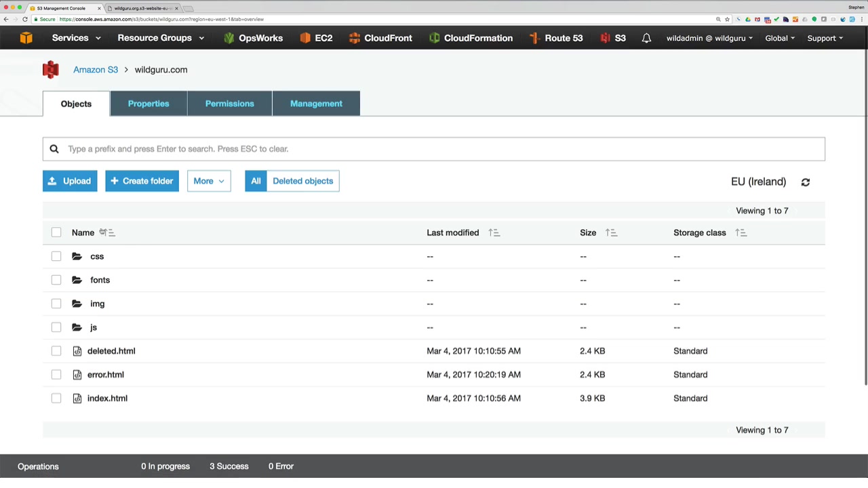Open the EC2 shortcut in the navbar

tap(316, 38)
